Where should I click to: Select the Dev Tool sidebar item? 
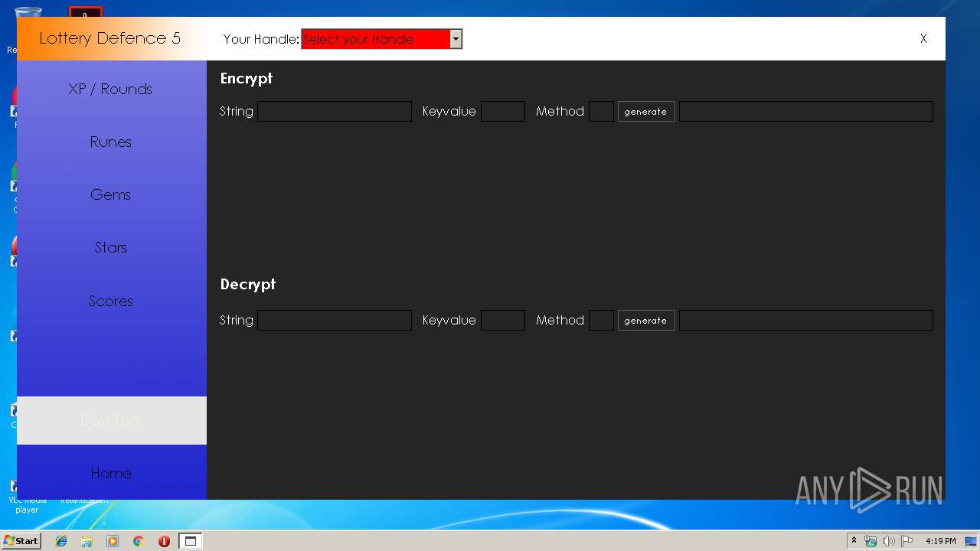click(x=111, y=420)
